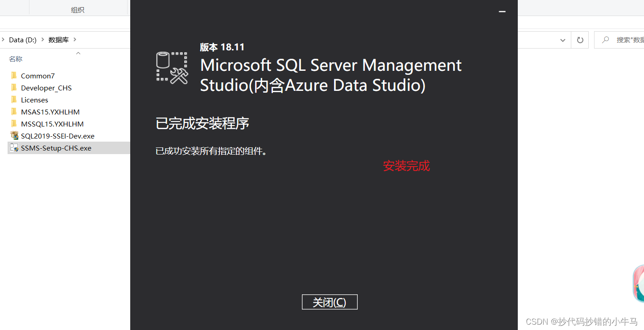The height and width of the screenshot is (330, 644).
Task: Open the address bar history dropdown
Action: [563, 40]
